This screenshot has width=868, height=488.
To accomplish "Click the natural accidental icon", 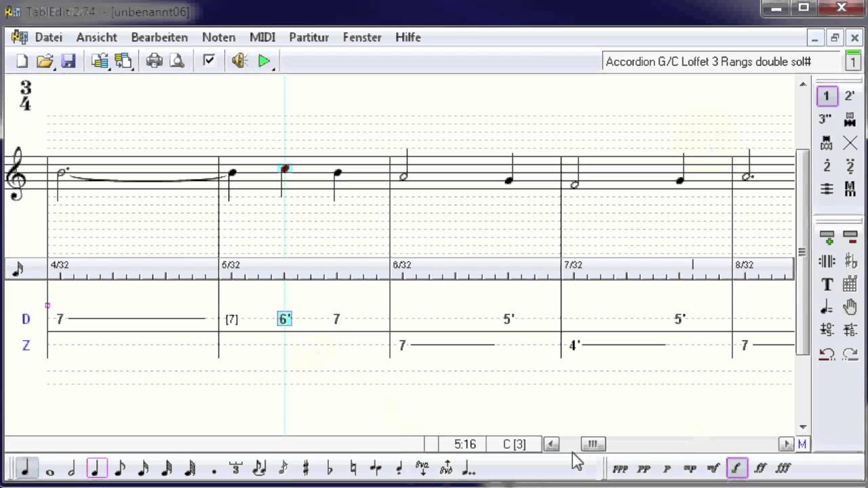I will [353, 468].
